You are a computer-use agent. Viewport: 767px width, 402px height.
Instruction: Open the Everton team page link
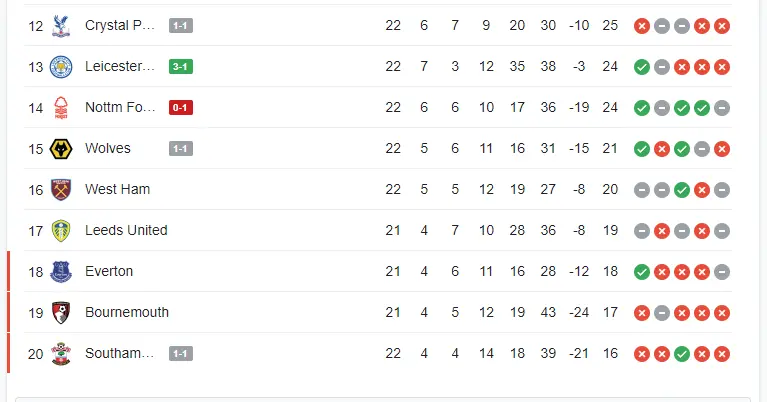point(109,271)
